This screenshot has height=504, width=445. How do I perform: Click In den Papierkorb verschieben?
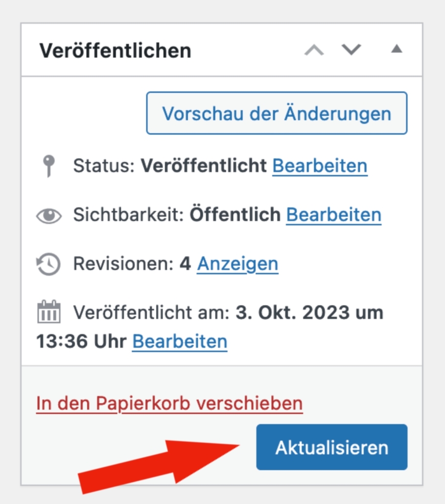click(169, 404)
